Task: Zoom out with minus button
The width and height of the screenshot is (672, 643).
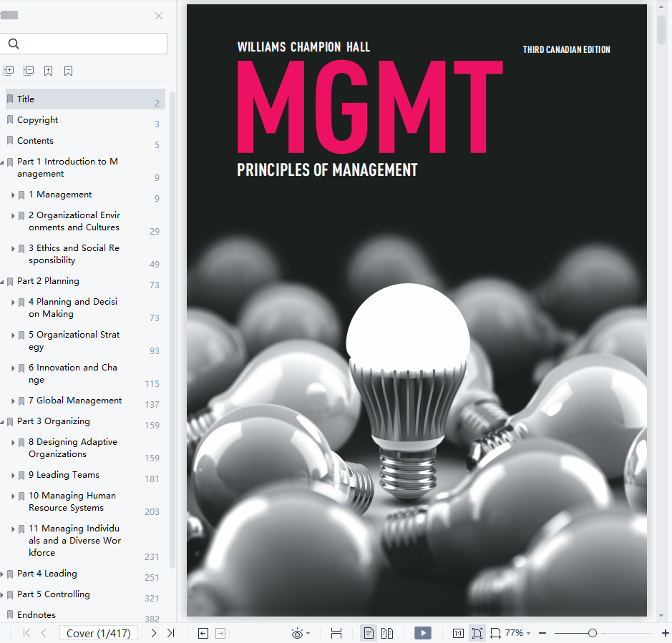Action: [x=542, y=633]
